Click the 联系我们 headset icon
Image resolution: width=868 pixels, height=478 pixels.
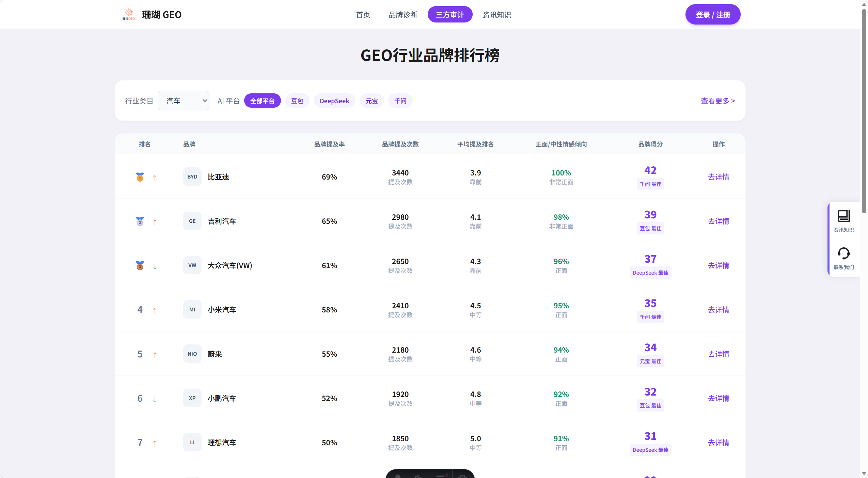tap(843, 253)
